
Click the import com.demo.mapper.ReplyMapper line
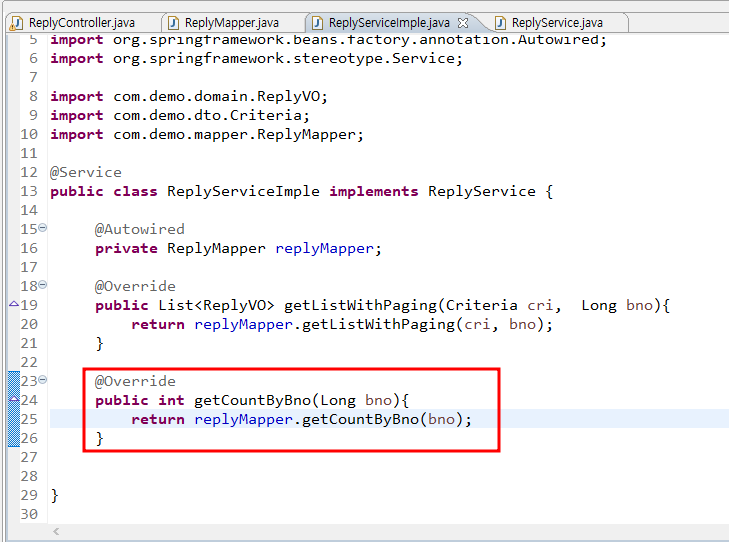tap(207, 134)
